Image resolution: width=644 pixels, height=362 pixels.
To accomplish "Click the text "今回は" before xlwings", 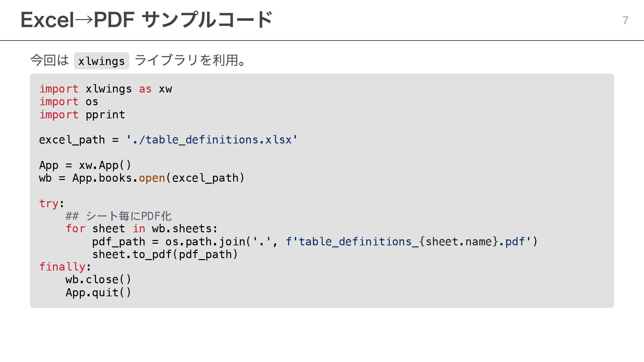I will coord(50,60).
